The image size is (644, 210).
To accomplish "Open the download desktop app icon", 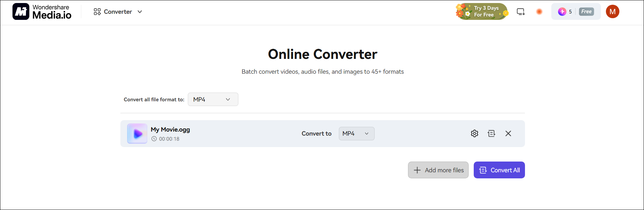I will pyautogui.click(x=521, y=12).
